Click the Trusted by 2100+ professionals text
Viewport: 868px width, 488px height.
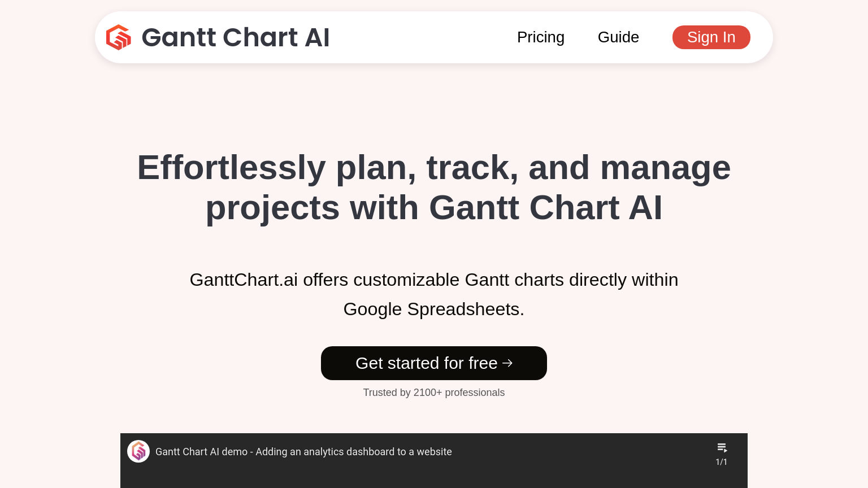pyautogui.click(x=434, y=393)
